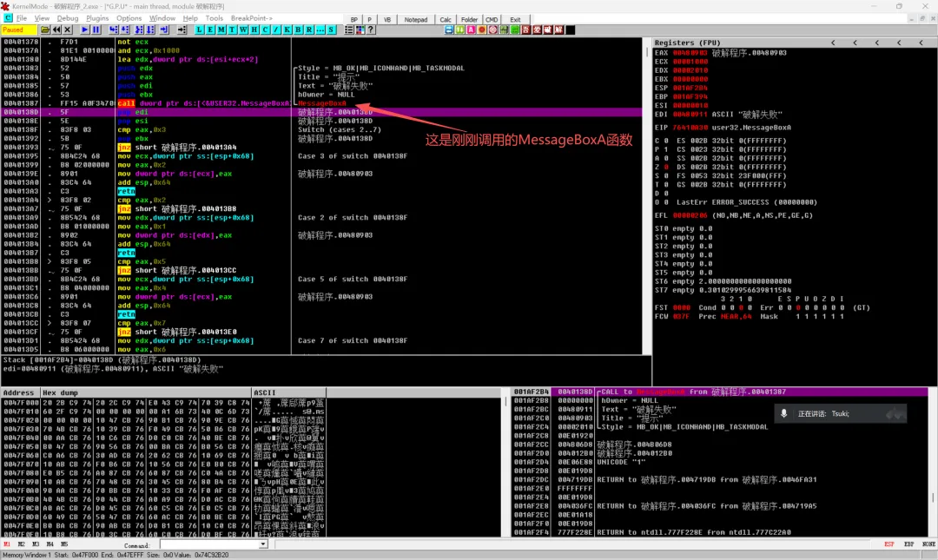Click Registers (FPU) header
This screenshot has width=938, height=560.
[687, 43]
